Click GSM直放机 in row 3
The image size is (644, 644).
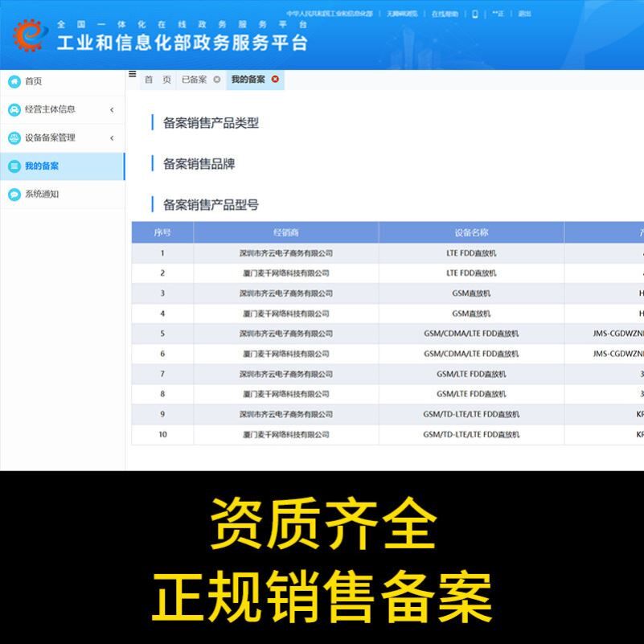[471, 293]
